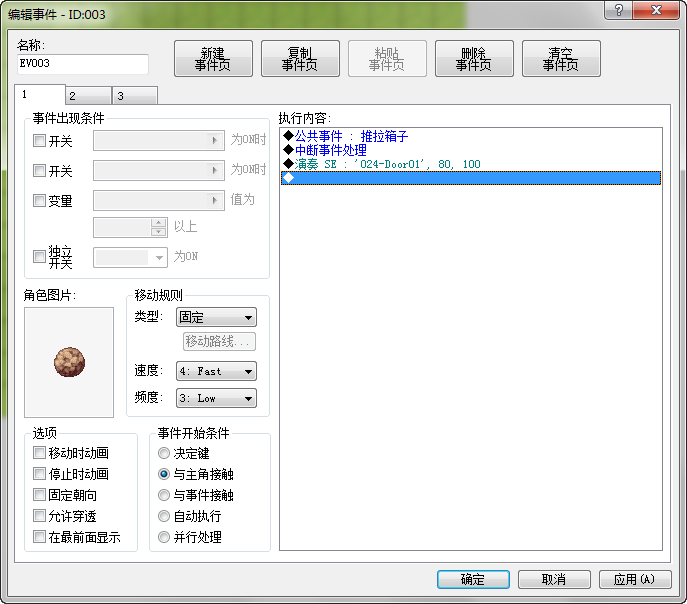Click the help question mark button
The width and height of the screenshot is (687, 604).
[x=618, y=11]
